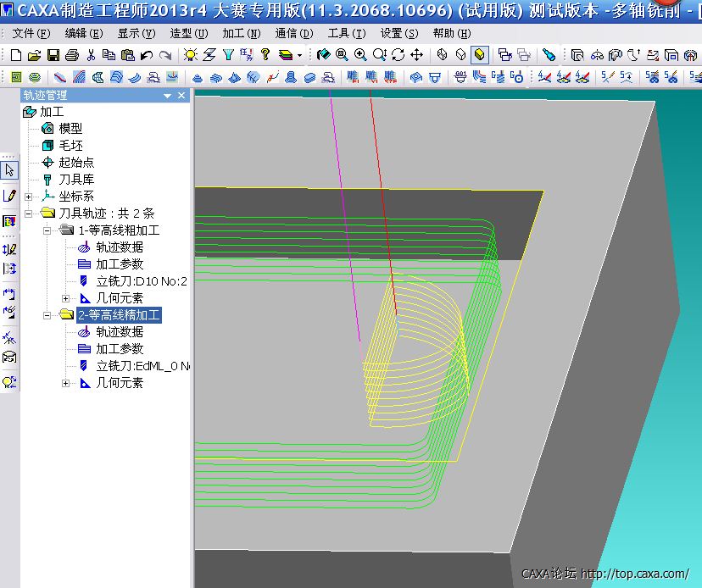Click the yellow question mark help icon
The width and height of the screenshot is (702, 588).
(x=265, y=55)
